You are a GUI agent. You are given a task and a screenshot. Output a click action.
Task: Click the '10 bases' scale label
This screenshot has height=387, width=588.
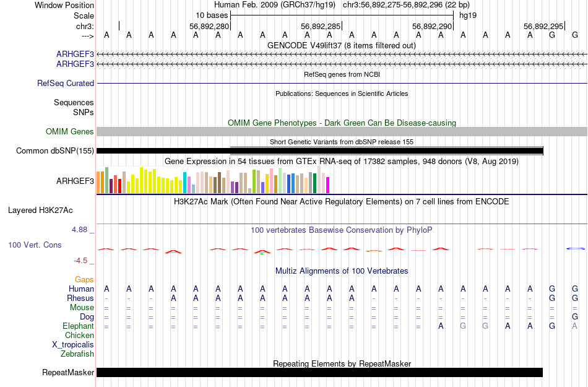click(x=212, y=15)
